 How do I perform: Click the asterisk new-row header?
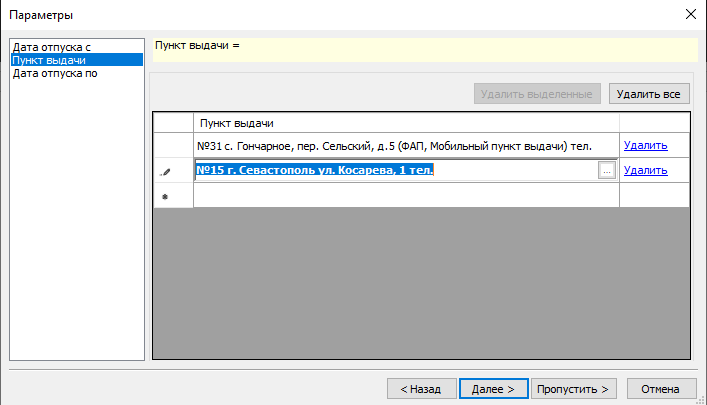click(173, 196)
